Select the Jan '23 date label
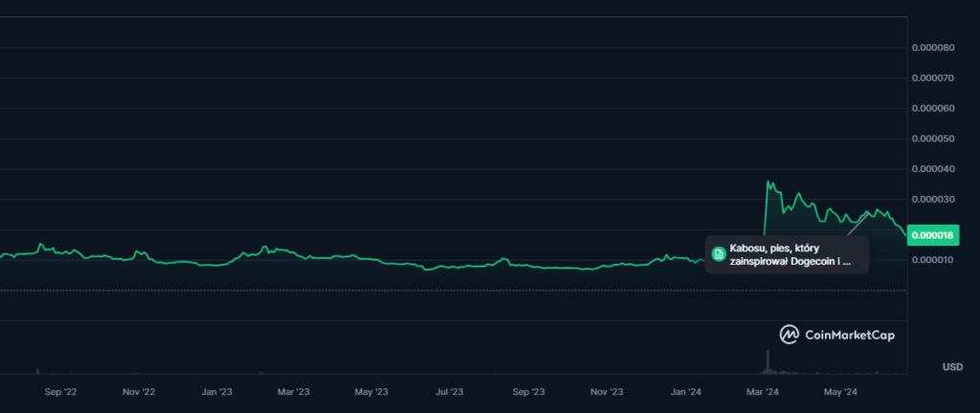The image size is (980, 413). tap(216, 392)
